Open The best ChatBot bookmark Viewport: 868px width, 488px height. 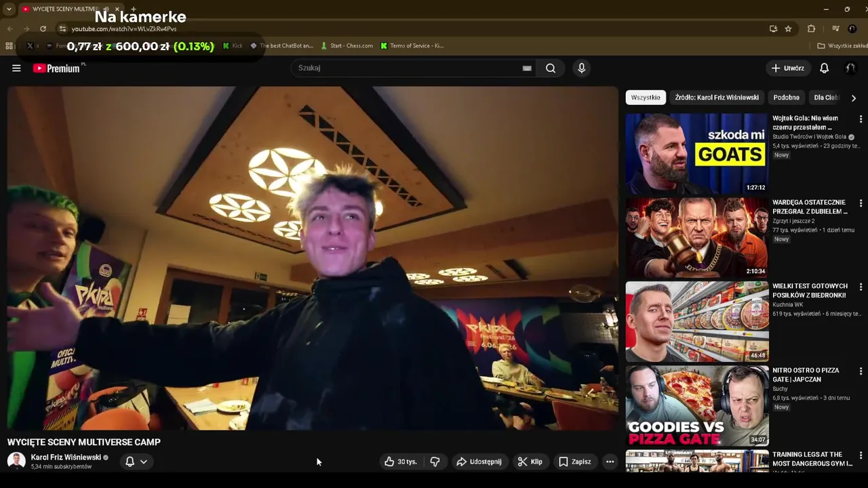(281, 45)
